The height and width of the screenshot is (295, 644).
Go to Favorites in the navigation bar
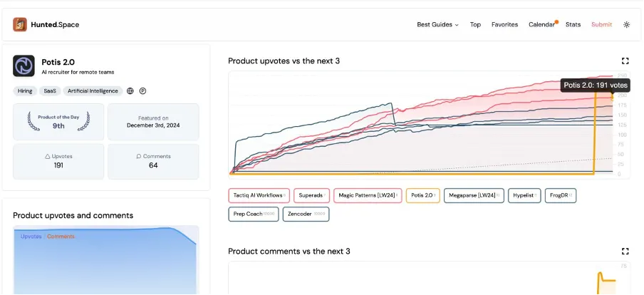tap(505, 25)
